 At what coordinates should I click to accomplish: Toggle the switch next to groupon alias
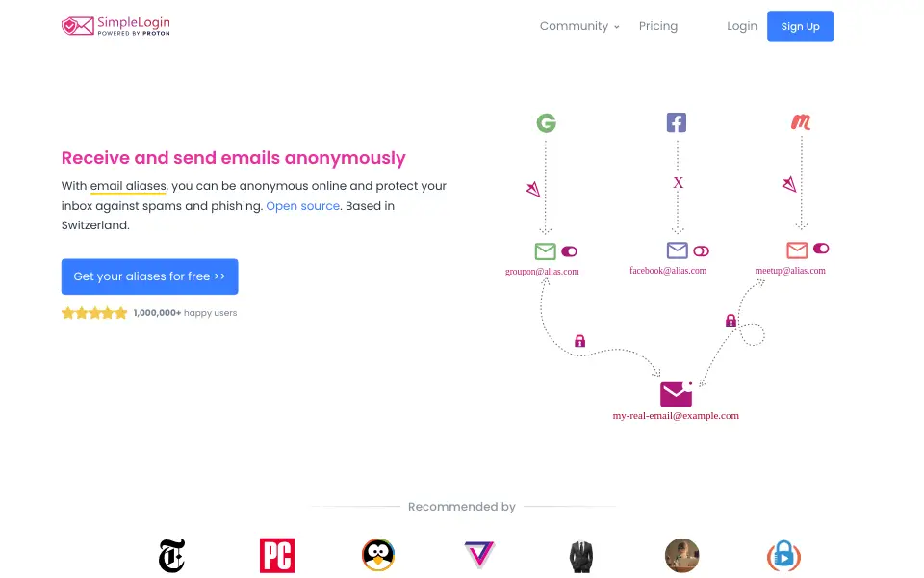coord(569,251)
